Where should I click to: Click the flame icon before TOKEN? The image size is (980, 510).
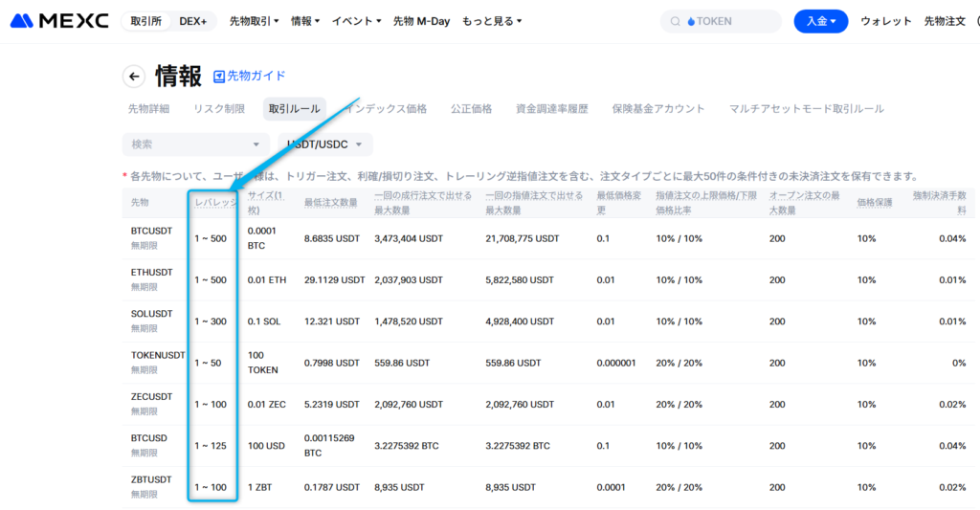coord(691,21)
